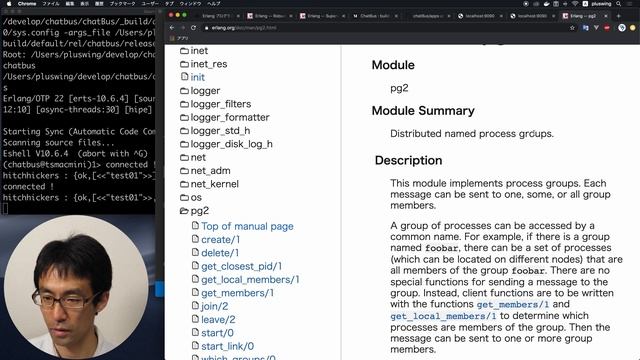Viewport: 640px width, 360px height.
Task: Click the Docker whale menu bar icon
Action: click(x=547, y=4)
